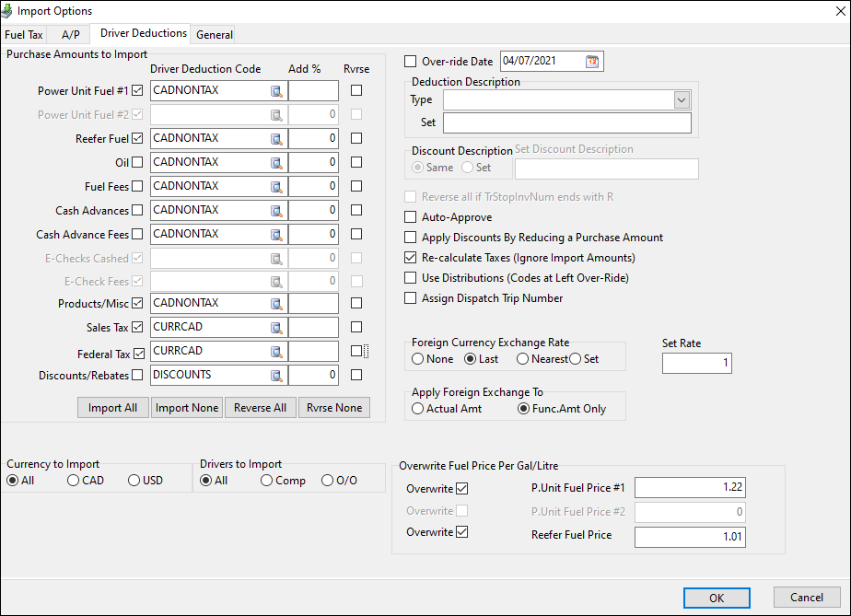
Task: Expand the Deduction Description Type dropdown
Action: coord(682,100)
